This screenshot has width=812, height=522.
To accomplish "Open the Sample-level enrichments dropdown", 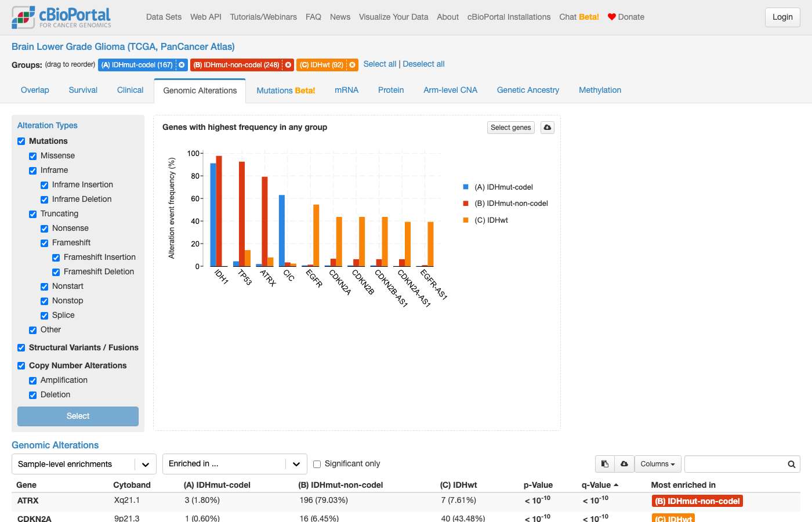I will click(x=84, y=464).
